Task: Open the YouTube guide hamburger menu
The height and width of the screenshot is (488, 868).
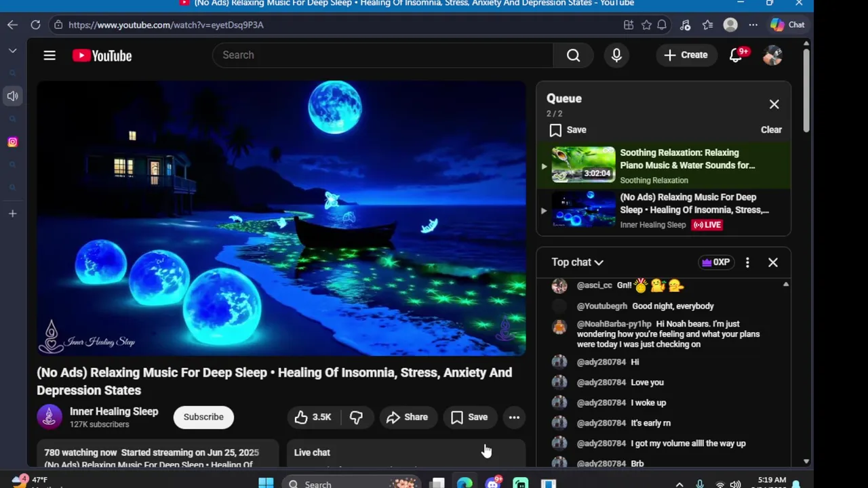Action: click(50, 56)
